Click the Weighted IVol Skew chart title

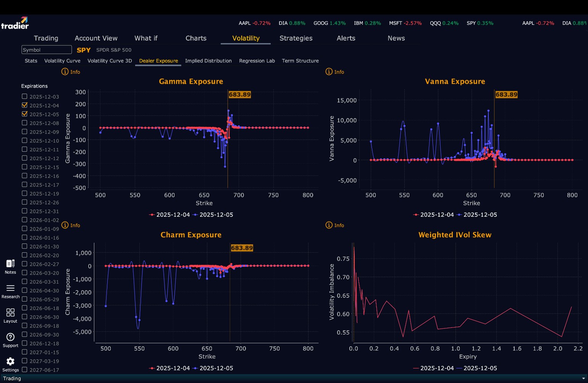(x=455, y=235)
